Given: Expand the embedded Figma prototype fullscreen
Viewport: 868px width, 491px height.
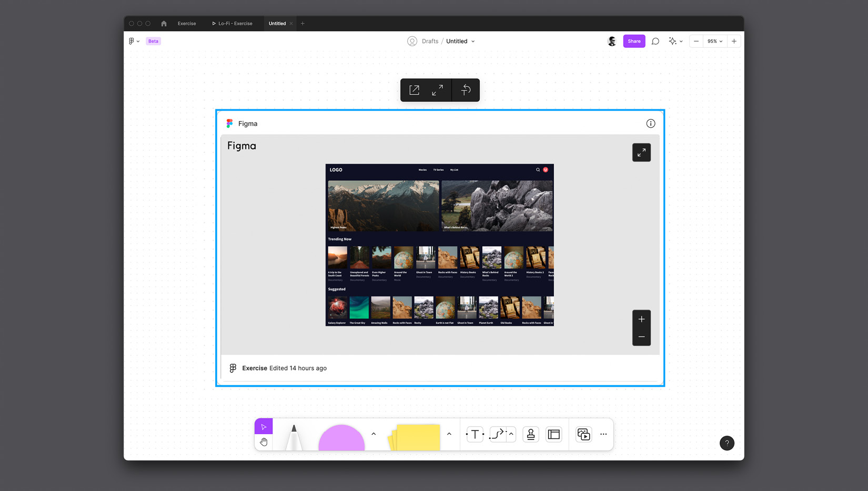Looking at the screenshot, I should click(641, 152).
